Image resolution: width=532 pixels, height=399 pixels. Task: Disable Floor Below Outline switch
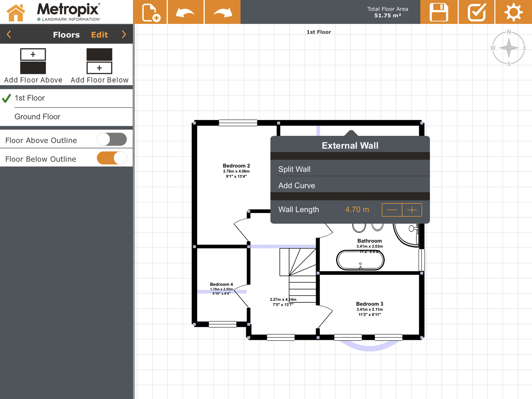point(112,158)
